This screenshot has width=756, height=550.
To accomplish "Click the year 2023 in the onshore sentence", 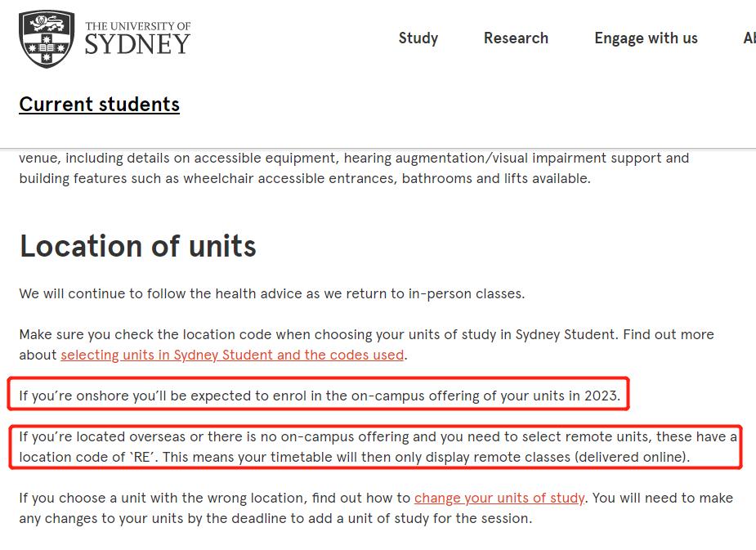I will point(602,396).
